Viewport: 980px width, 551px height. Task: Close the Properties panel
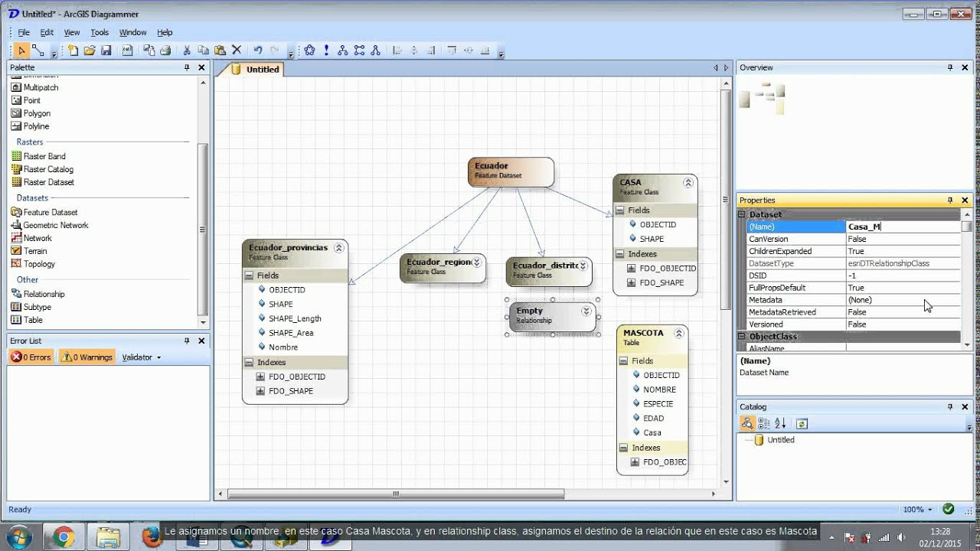click(x=965, y=201)
